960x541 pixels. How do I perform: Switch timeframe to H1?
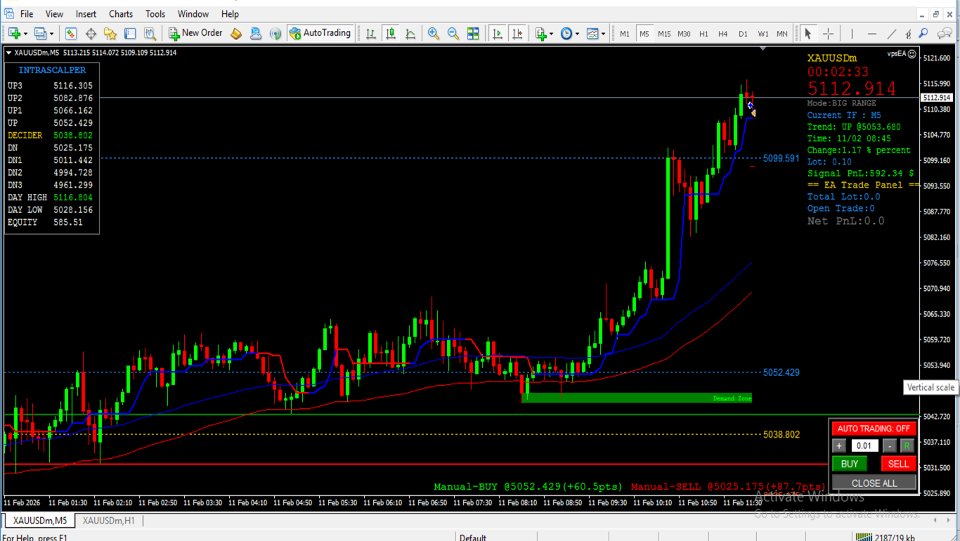[703, 34]
